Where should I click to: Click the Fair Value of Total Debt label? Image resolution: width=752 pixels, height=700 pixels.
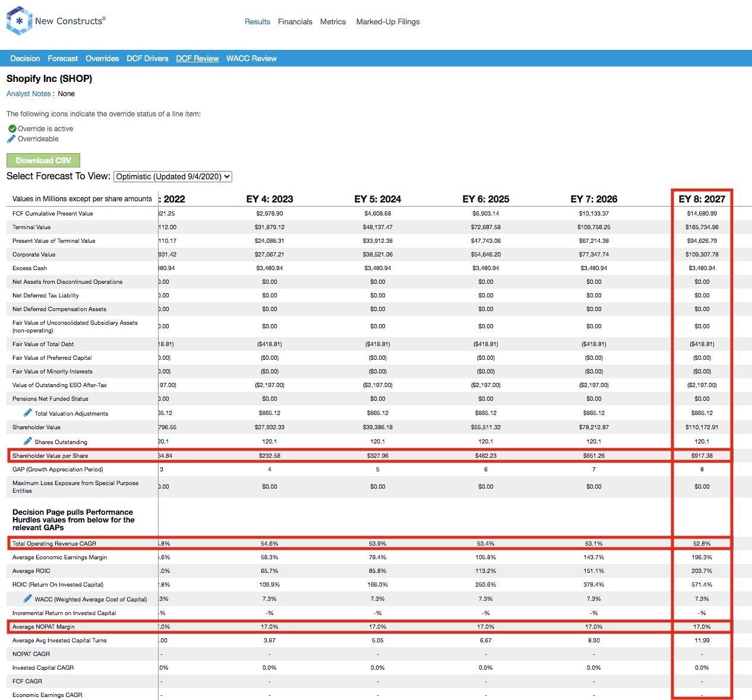43,344
